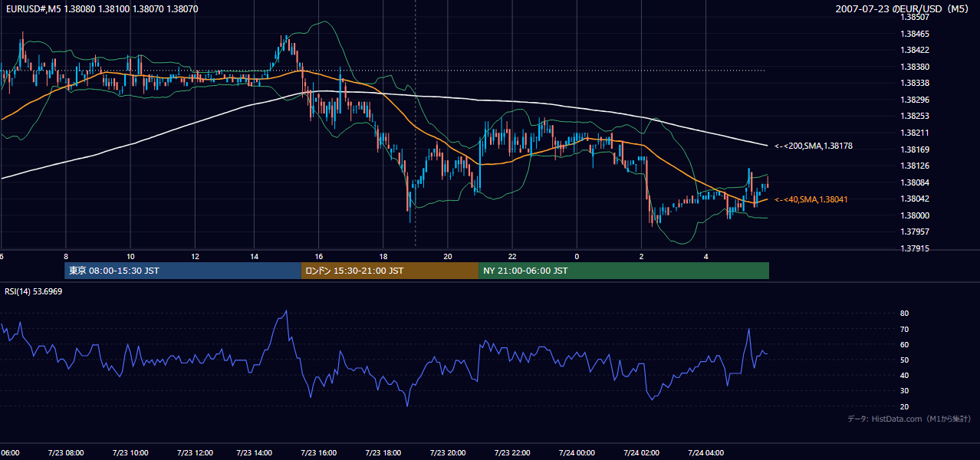Click the RSI(14) 53.6969 indicator label

coord(34,291)
